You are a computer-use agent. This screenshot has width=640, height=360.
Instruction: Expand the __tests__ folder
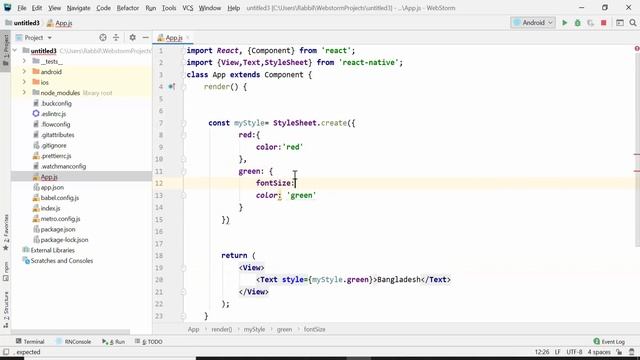pos(24,61)
